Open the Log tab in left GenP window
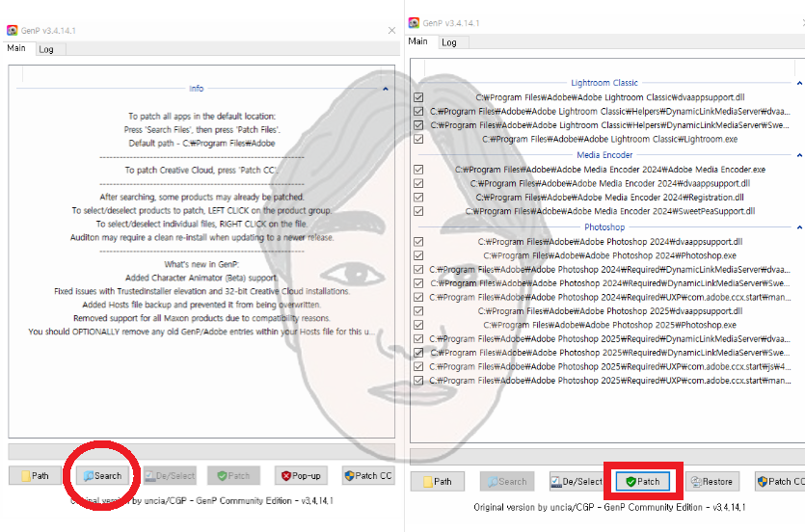The image size is (805, 532). click(x=46, y=49)
